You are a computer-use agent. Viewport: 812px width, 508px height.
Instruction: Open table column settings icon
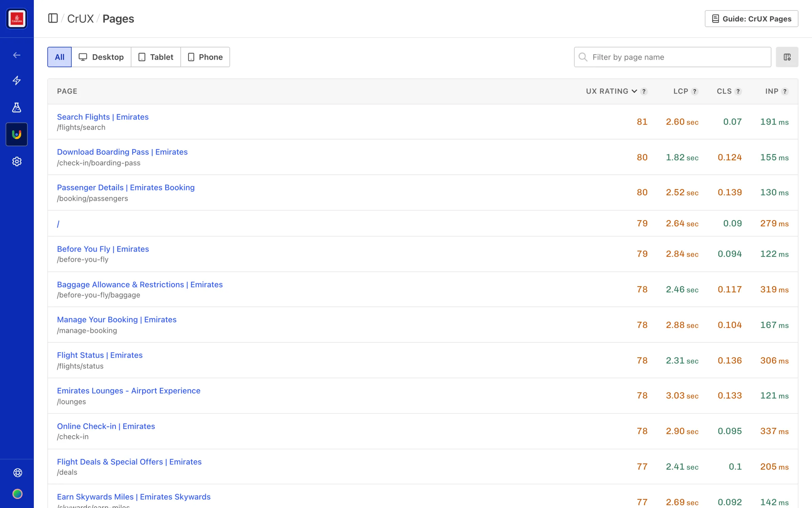point(787,57)
